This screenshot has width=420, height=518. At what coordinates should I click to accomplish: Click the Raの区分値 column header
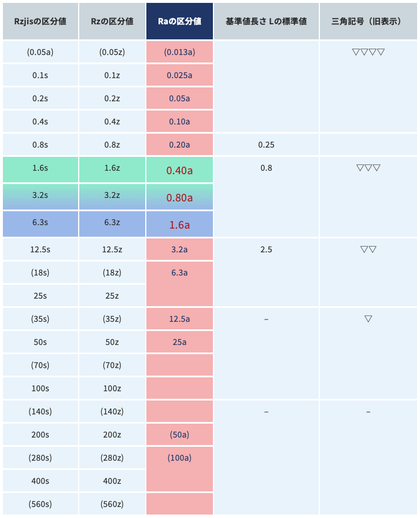pyautogui.click(x=179, y=21)
